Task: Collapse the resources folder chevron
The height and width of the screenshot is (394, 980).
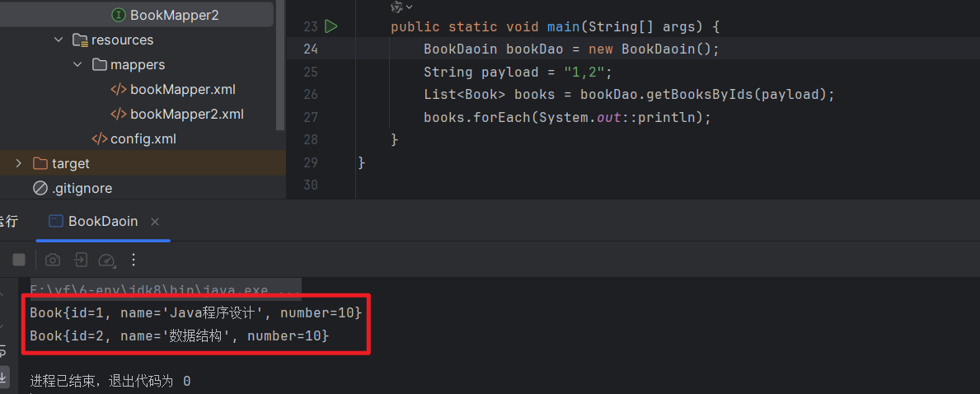Action: pos(59,40)
